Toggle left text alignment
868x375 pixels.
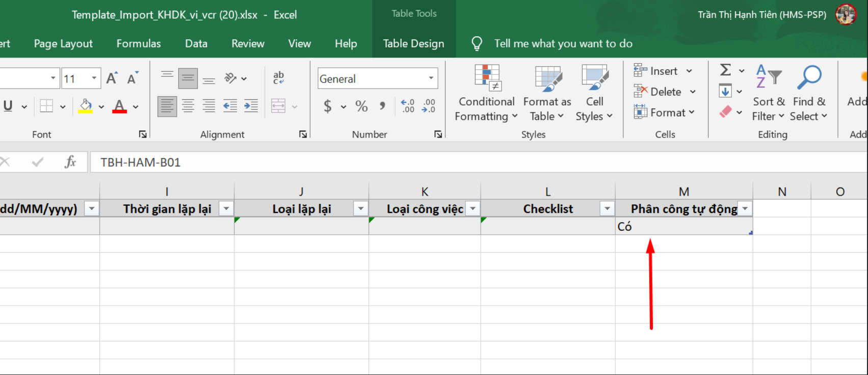point(167,106)
